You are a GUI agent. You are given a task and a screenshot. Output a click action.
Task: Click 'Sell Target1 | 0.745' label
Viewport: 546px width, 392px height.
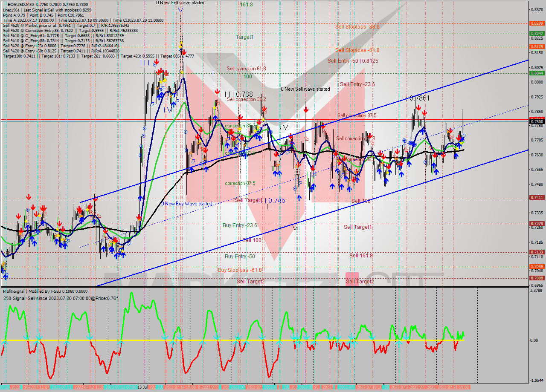tap(260, 200)
